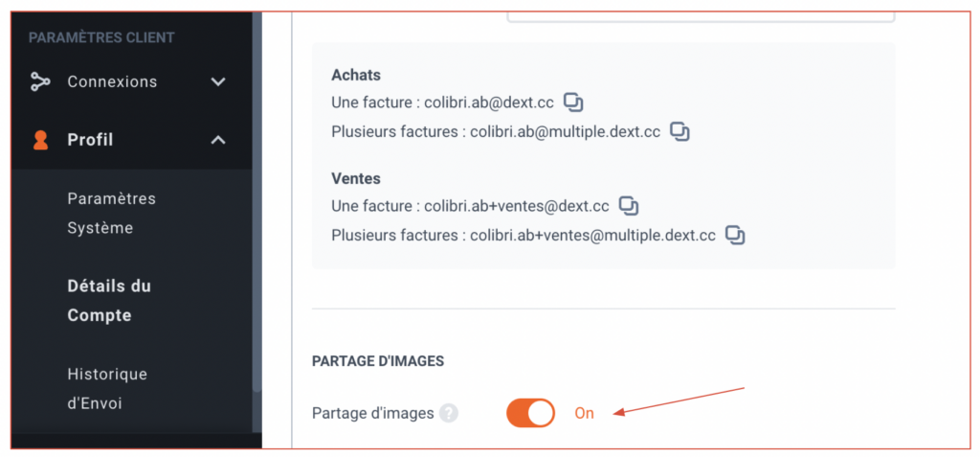Screen dimensions: 980x457
Task: Click the sidebar vertical scrollbar
Action: pyautogui.click(x=256, y=200)
